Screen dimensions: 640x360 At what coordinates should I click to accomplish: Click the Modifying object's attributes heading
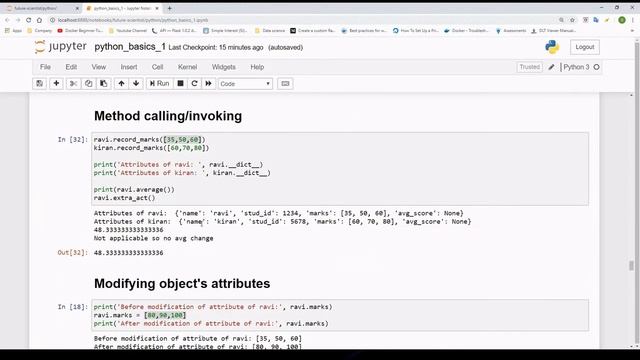point(182,283)
